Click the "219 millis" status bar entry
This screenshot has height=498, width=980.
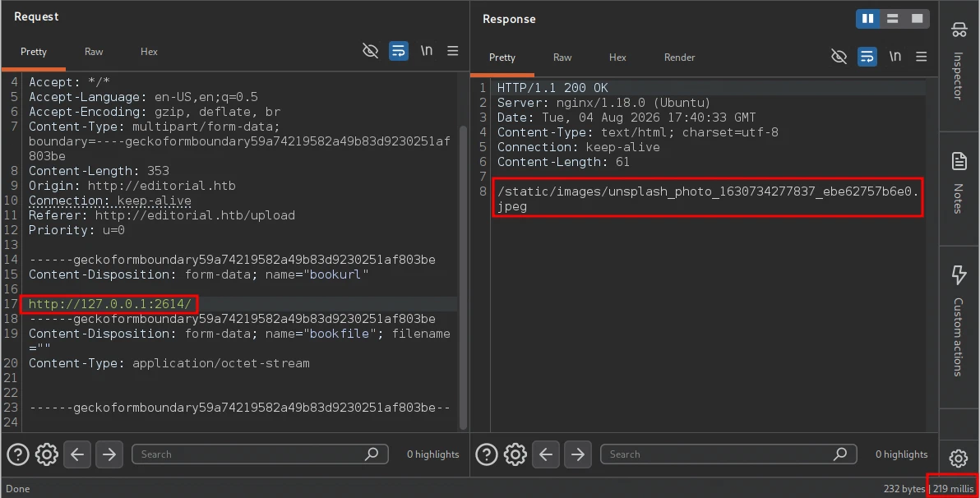(953, 489)
